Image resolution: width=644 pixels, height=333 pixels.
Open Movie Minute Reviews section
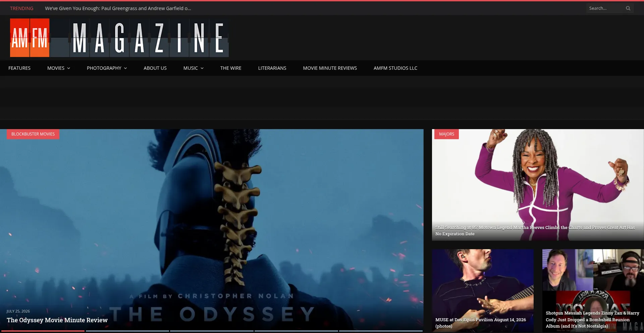click(330, 68)
